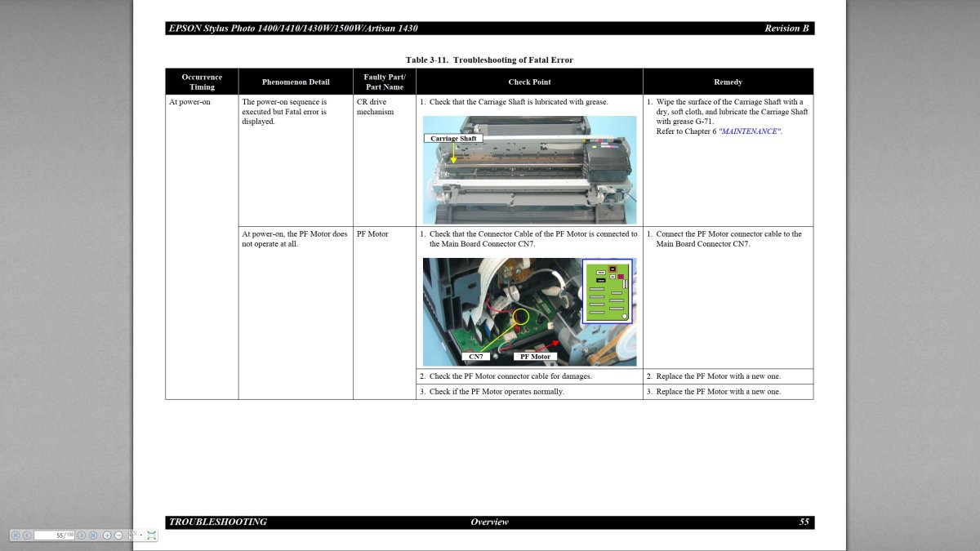Image resolution: width=980 pixels, height=551 pixels.
Task: Zoom in with the plus icon
Action: pyautogui.click(x=107, y=535)
